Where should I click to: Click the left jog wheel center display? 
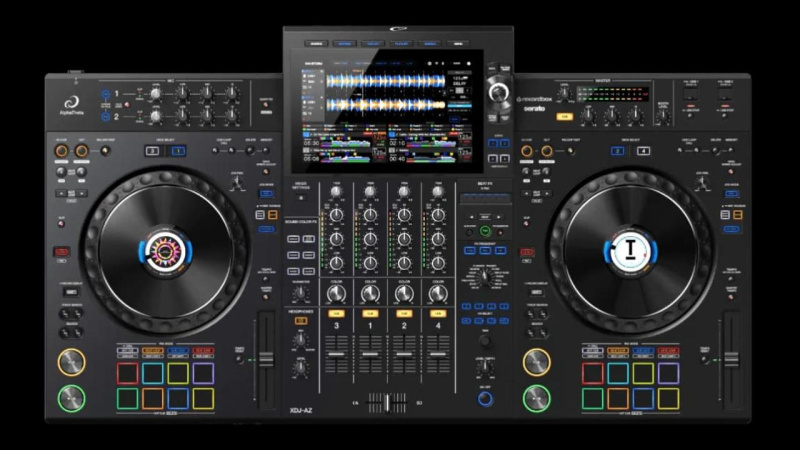click(x=165, y=252)
